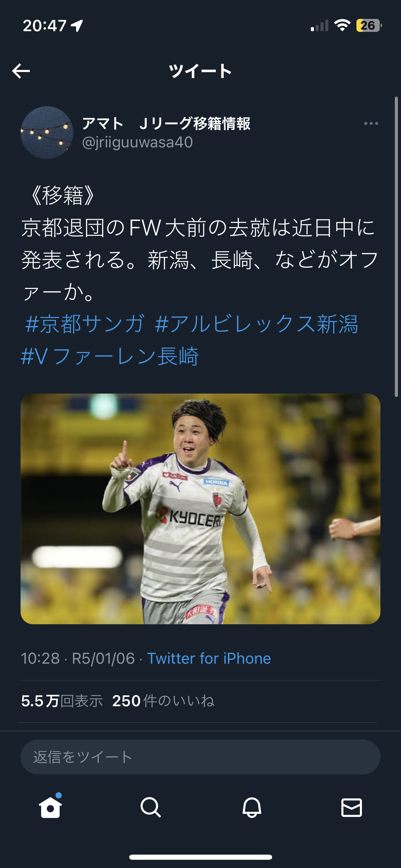Tap the location arrow in status bar
Screen dimensions: 401x868
[77, 25]
